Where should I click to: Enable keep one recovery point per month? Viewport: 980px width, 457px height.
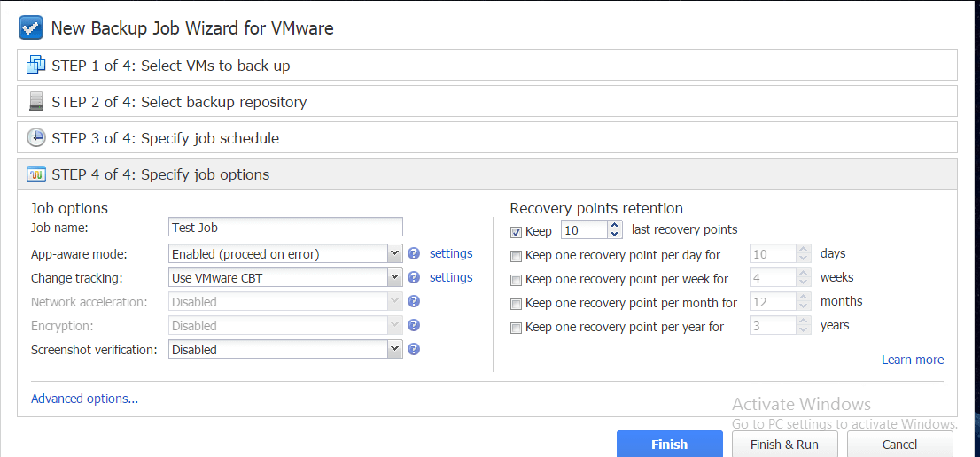coord(517,304)
